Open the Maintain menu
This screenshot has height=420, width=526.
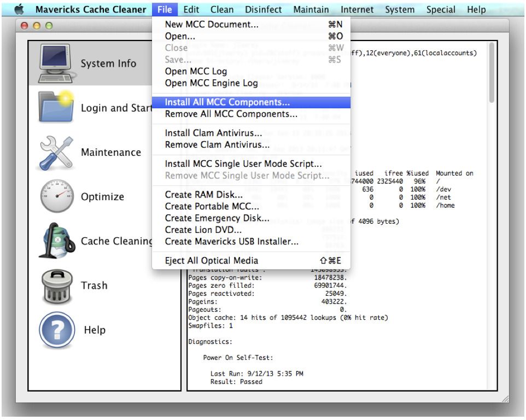[x=311, y=9]
